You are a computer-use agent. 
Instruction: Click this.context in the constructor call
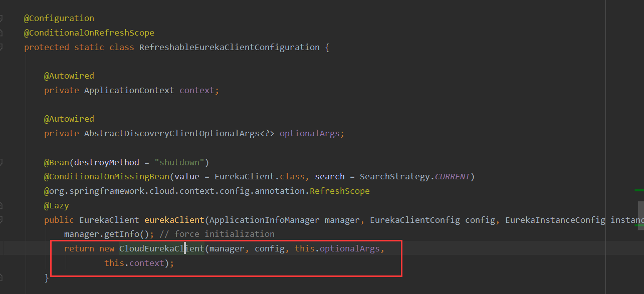coord(134,263)
